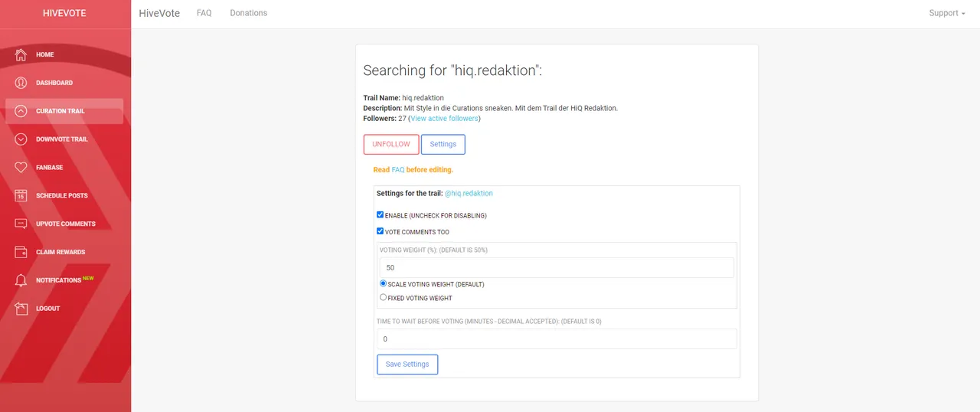The image size is (980, 412).
Task: Click the "Trail Name: hiq.redaktion" line
Action: (403, 98)
